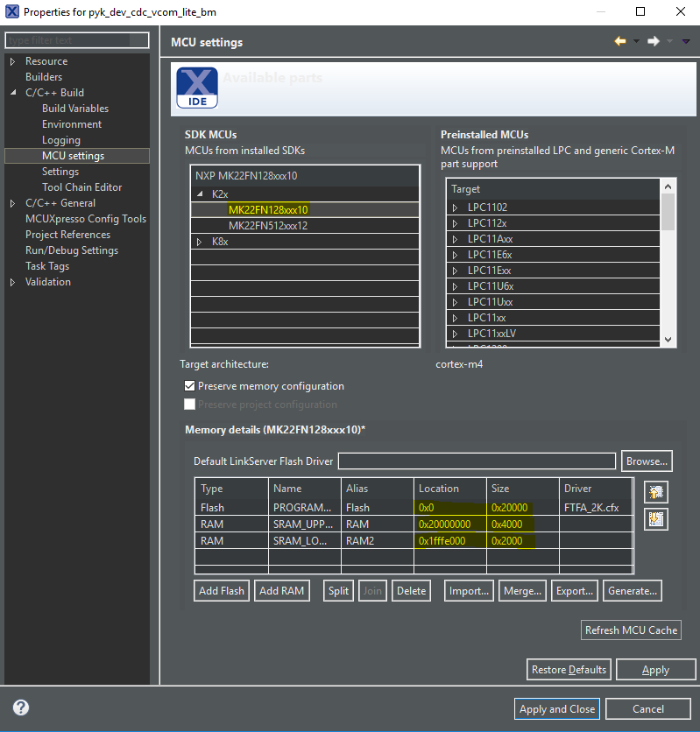Screen dimensions: 700x732
Task: Click the help question mark icon
Action: [21, 707]
